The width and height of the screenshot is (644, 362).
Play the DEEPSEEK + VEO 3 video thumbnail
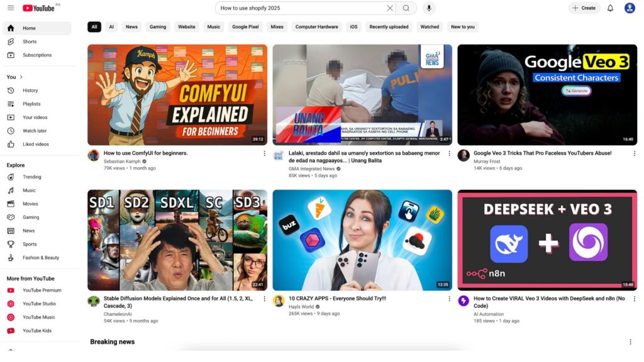click(547, 239)
